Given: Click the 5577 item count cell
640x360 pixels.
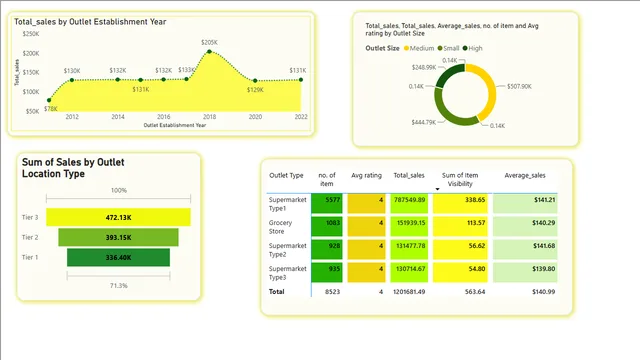Looking at the screenshot, I should 327,204.
